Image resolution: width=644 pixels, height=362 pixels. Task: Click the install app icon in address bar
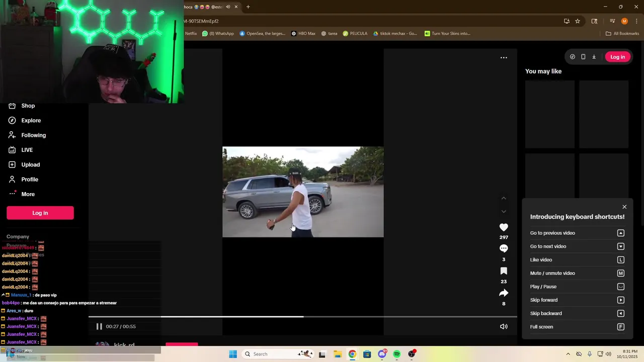[567, 21]
